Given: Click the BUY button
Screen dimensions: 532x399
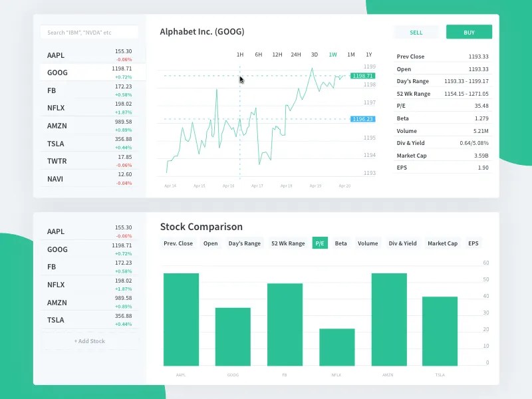Looking at the screenshot, I should [469, 32].
